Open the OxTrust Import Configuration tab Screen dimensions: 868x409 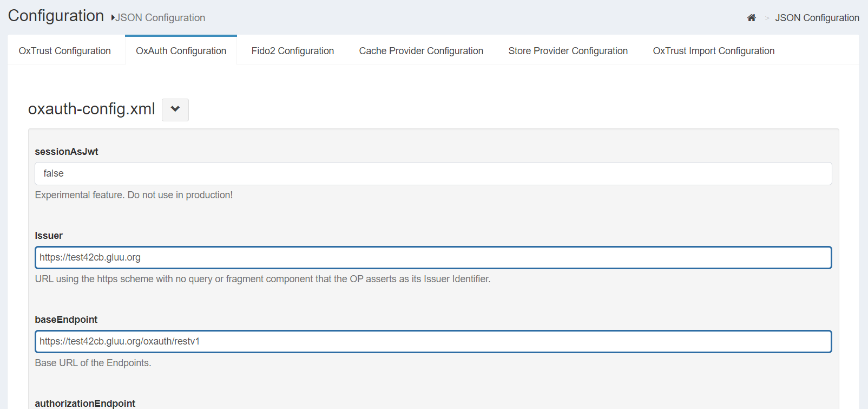click(713, 50)
